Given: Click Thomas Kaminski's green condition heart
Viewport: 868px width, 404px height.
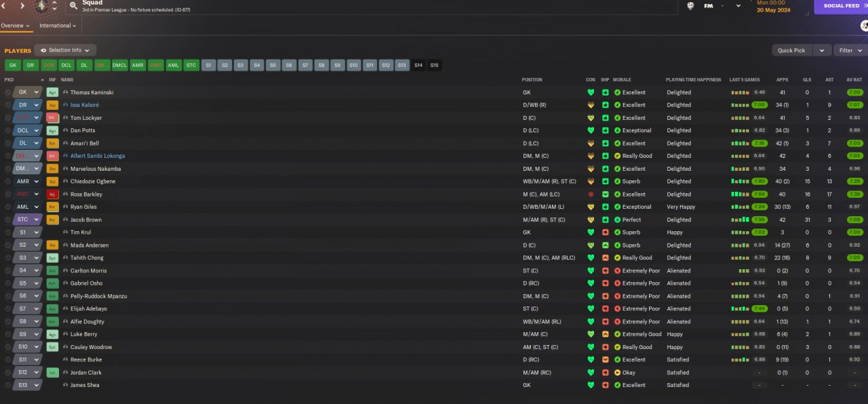Looking at the screenshot, I should coord(591,92).
